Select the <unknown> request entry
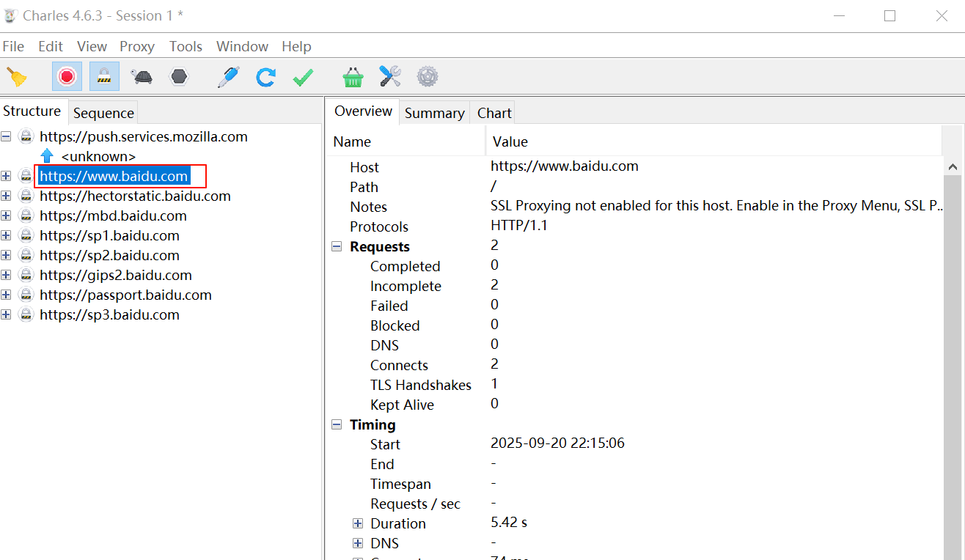This screenshot has height=560, width=965. (x=98, y=156)
